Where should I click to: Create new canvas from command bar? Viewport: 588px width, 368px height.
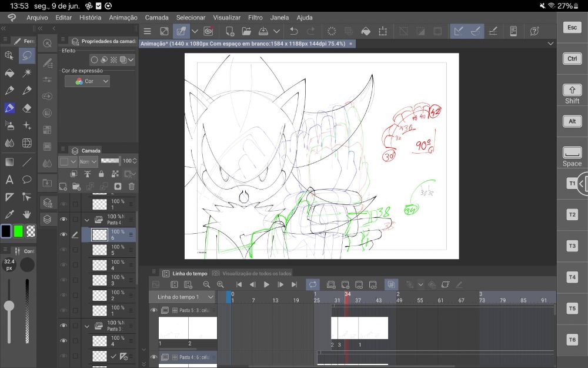(x=229, y=31)
